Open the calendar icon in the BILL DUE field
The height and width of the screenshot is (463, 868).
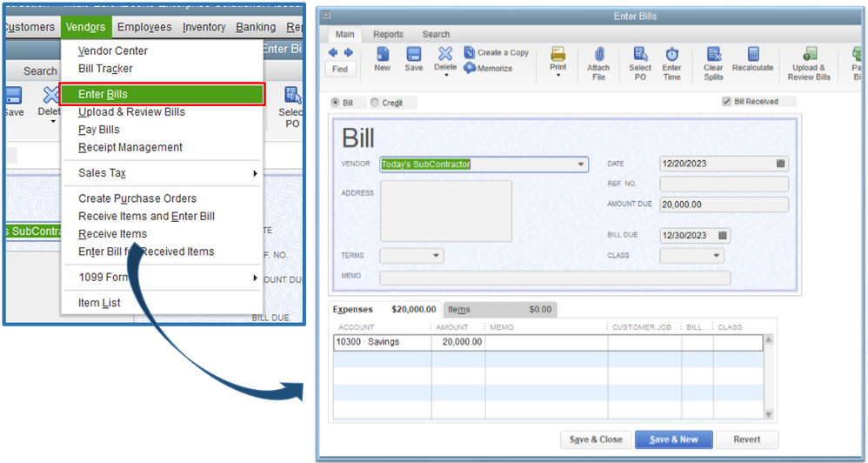tap(723, 235)
